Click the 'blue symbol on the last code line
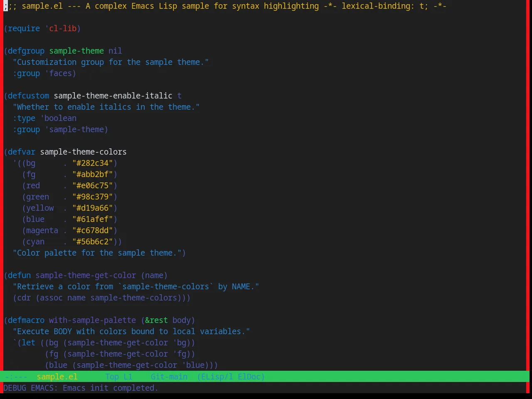532x399 pixels. coord(193,365)
